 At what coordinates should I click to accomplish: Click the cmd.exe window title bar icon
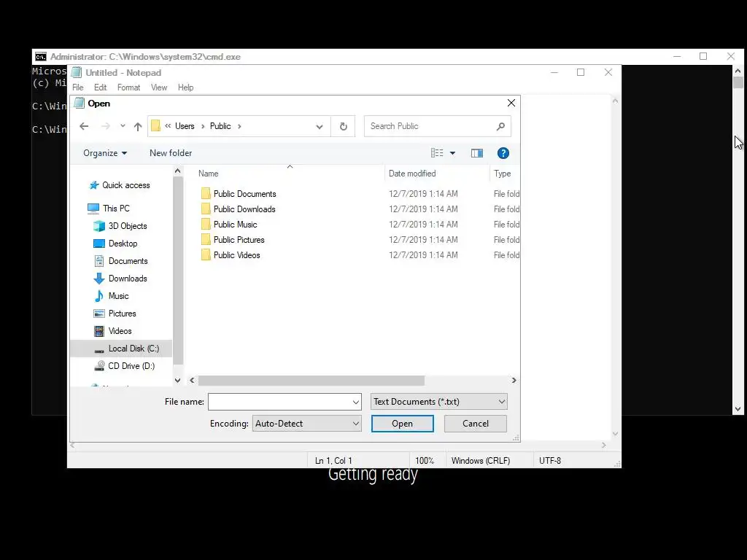tap(41, 57)
